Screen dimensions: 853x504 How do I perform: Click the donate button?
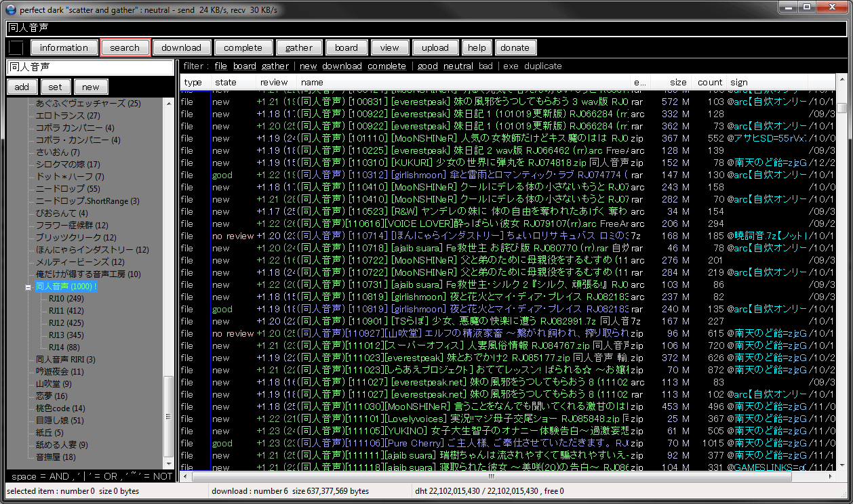pos(515,47)
